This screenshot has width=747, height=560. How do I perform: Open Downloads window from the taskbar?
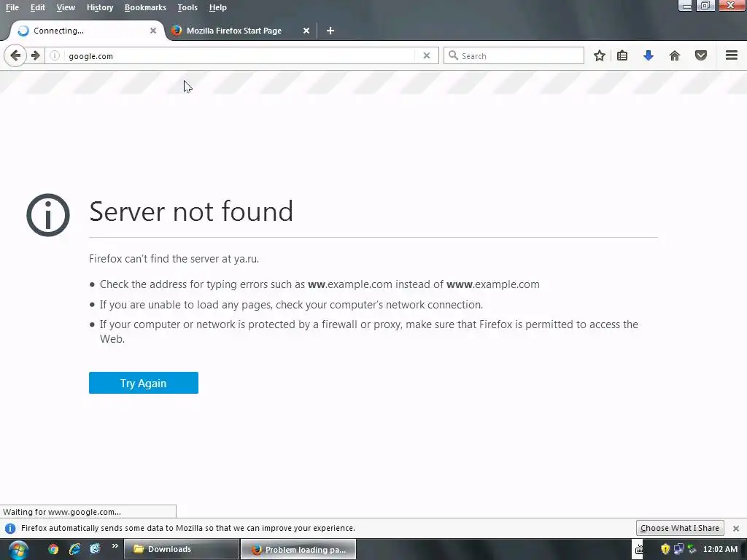tap(181, 549)
